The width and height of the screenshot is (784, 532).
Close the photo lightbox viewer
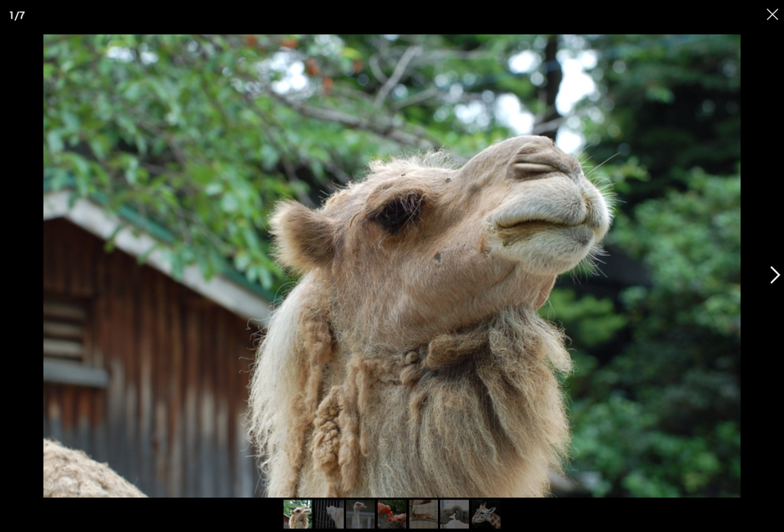(x=771, y=14)
